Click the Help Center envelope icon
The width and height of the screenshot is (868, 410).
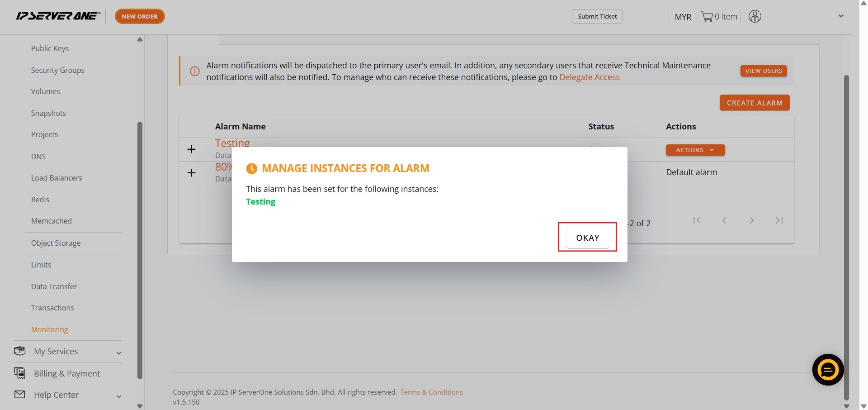19,395
